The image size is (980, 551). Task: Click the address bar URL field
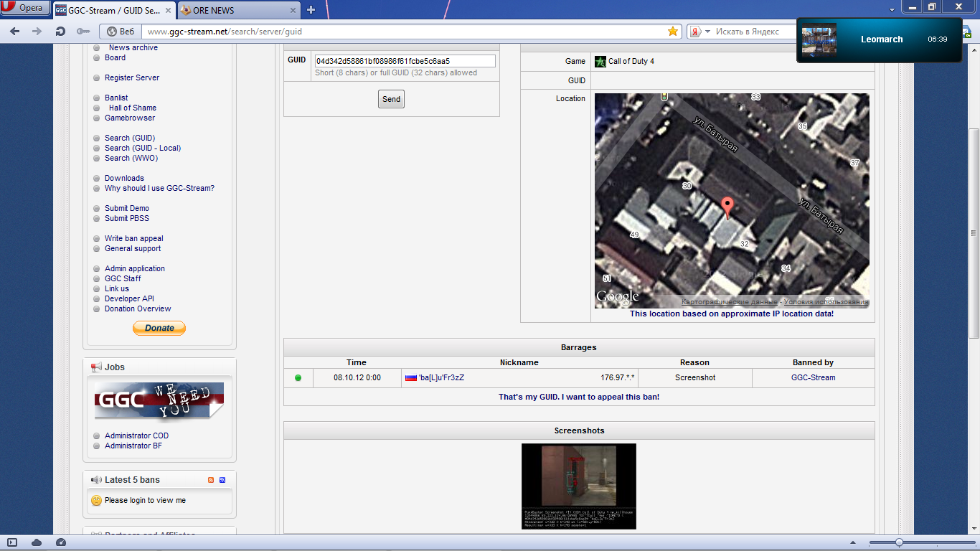pyautogui.click(x=404, y=32)
